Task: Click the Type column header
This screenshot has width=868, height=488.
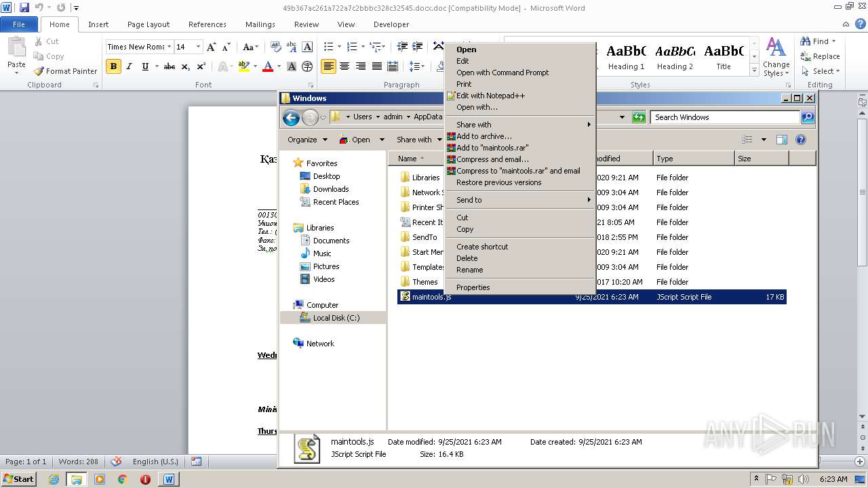Action: tap(694, 159)
